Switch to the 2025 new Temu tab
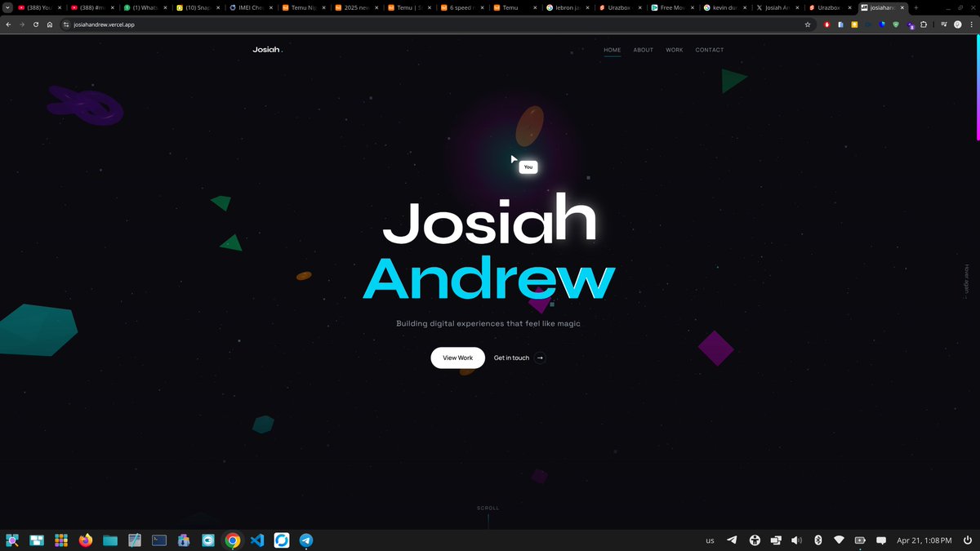 (x=356, y=7)
